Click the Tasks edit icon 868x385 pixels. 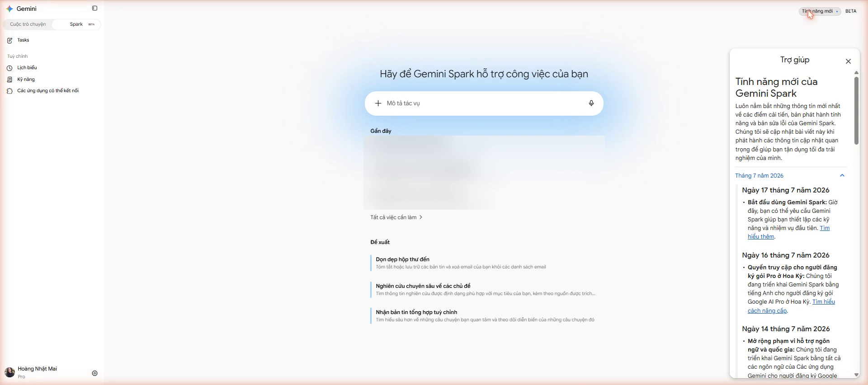tap(10, 41)
